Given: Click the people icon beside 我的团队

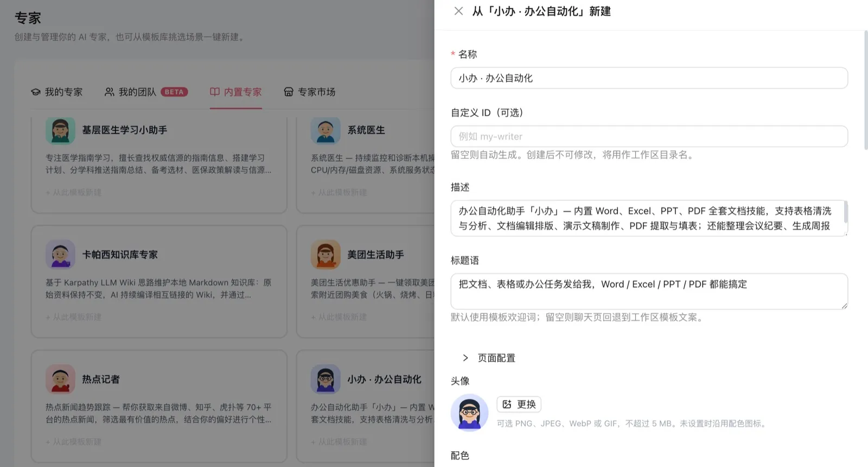Looking at the screenshot, I should pyautogui.click(x=110, y=92).
